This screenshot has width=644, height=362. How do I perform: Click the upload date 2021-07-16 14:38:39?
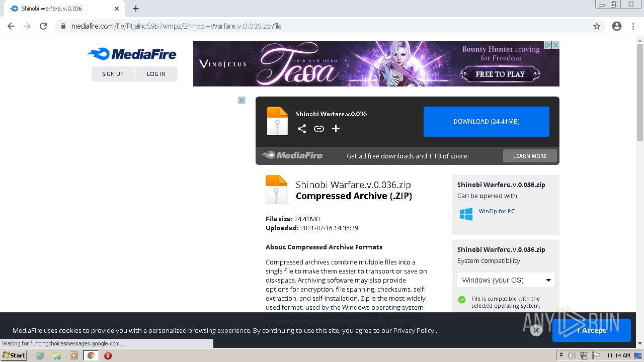point(329,228)
